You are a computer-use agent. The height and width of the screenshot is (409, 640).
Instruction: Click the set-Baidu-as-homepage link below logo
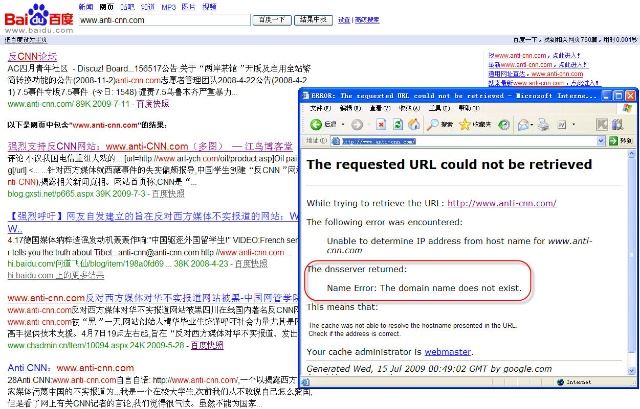26,40
